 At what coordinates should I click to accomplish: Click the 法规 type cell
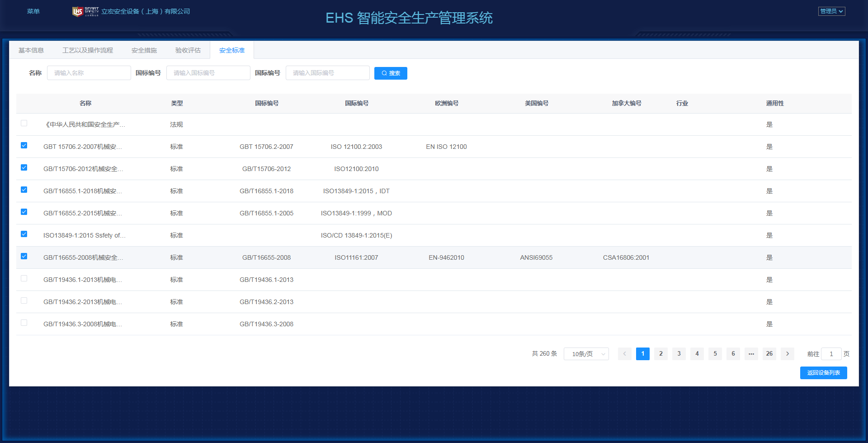[x=176, y=124]
